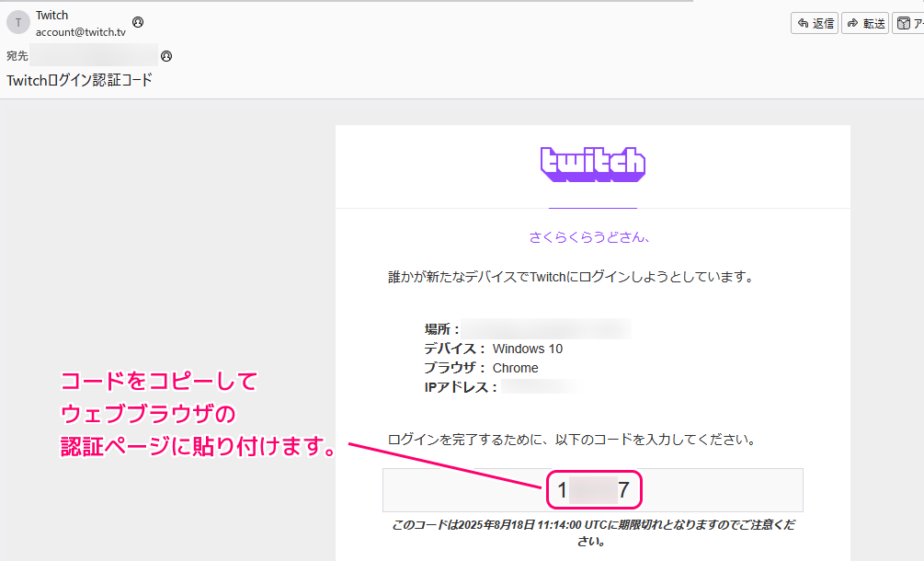The width and height of the screenshot is (924, 561).
Task: Click the IPアドレス： label
Action: click(x=462, y=388)
